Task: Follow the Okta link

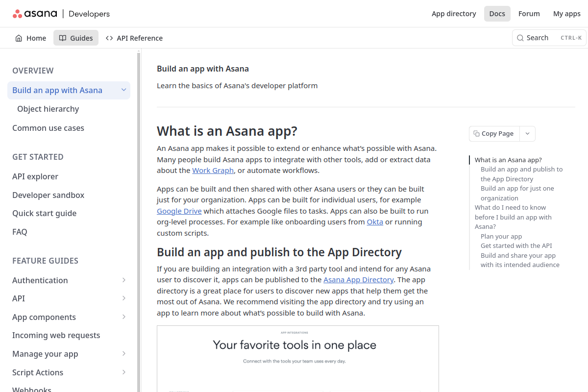Action: [375, 222]
